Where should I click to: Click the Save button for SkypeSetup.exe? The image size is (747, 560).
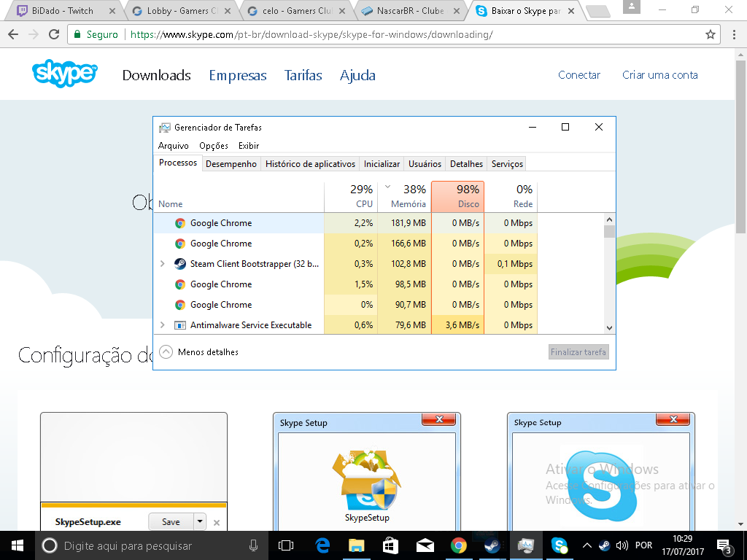[x=171, y=521]
